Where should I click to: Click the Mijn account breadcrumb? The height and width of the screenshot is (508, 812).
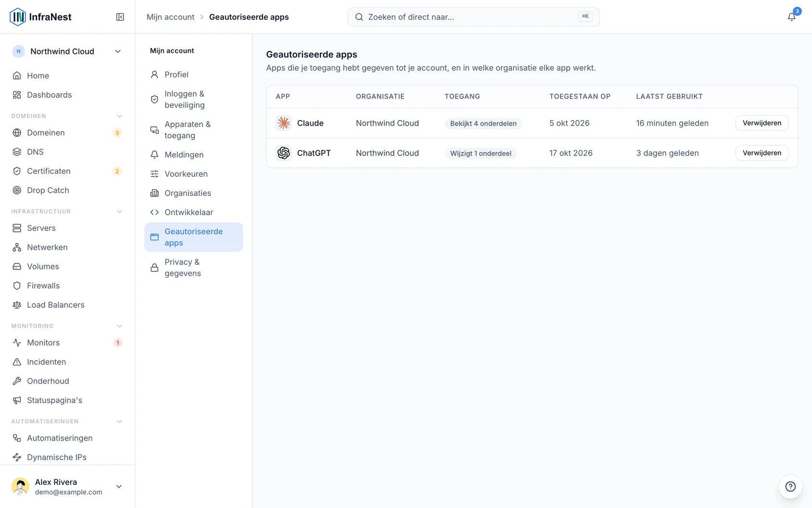coord(170,17)
